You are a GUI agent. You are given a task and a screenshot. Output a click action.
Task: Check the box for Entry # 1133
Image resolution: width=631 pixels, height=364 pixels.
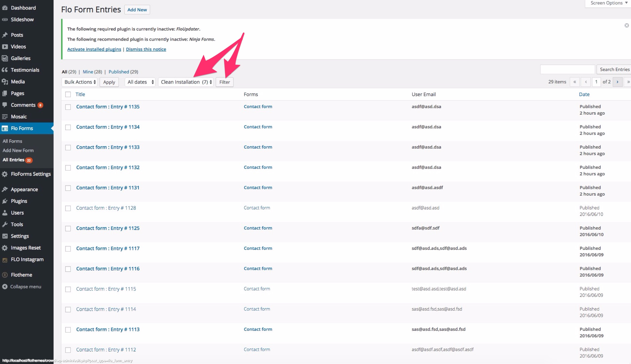(x=68, y=148)
